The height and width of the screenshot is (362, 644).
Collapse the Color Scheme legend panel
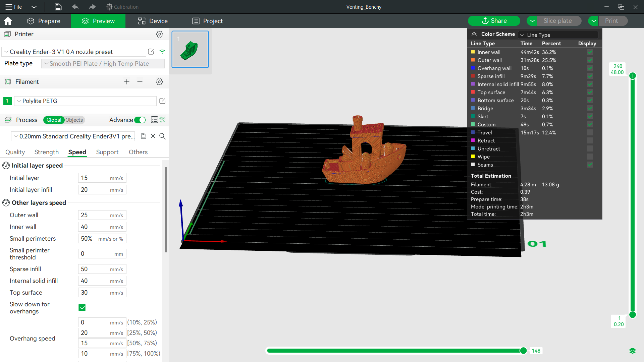click(474, 34)
